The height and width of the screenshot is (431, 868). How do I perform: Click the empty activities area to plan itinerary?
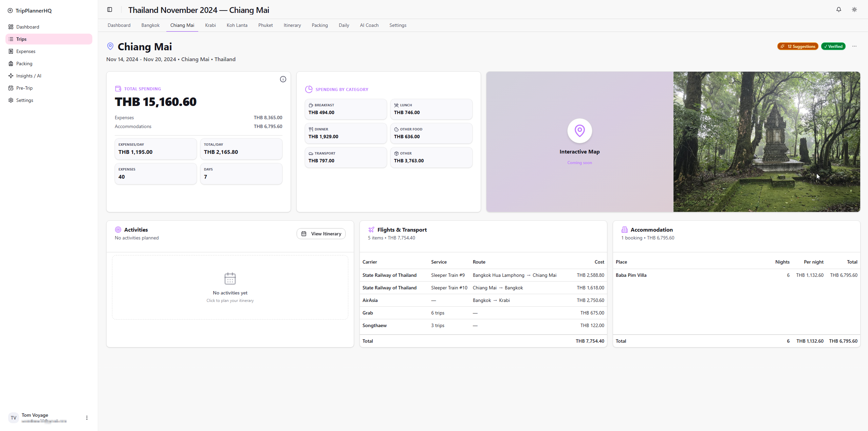[x=230, y=287]
